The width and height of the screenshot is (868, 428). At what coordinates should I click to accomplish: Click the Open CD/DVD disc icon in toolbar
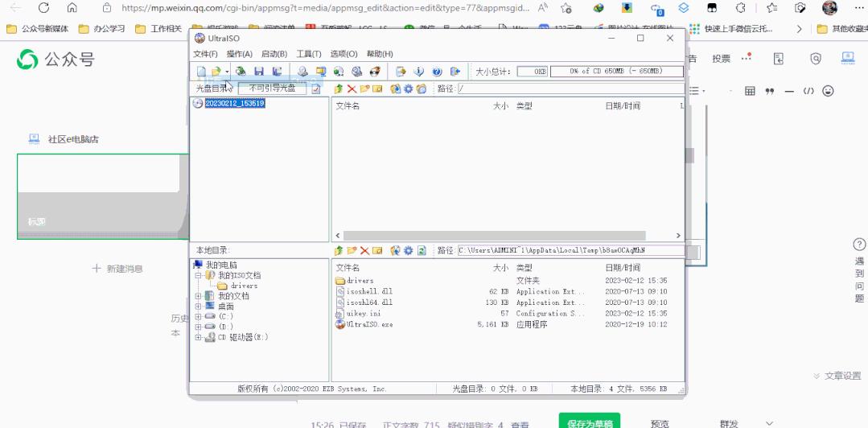tap(241, 72)
